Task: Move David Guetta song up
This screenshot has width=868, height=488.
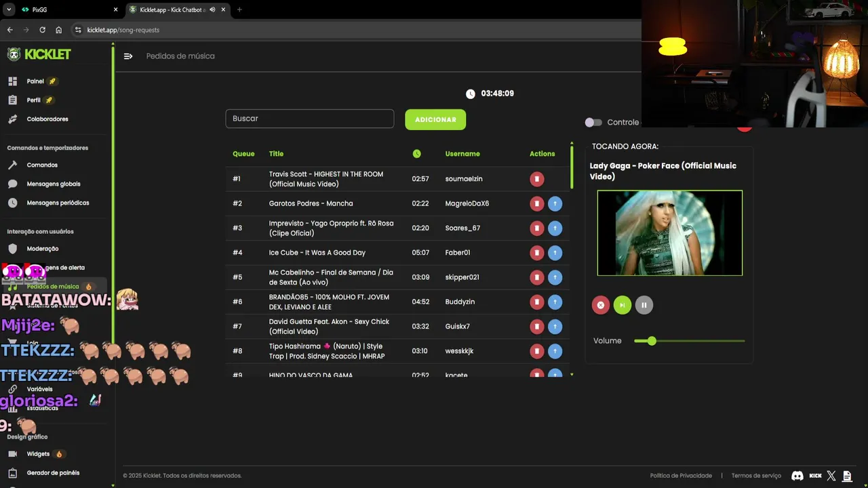Action: pos(555,327)
